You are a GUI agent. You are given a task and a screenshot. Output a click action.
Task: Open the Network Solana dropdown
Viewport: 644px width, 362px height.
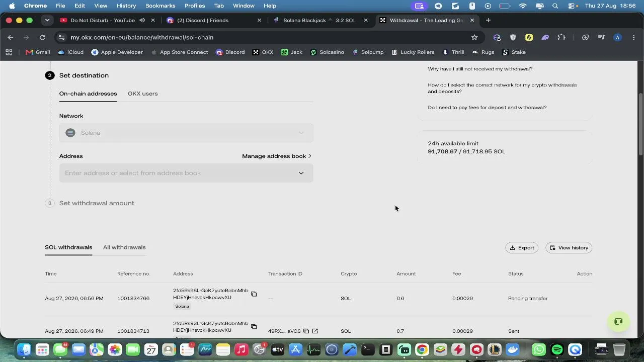click(x=186, y=133)
